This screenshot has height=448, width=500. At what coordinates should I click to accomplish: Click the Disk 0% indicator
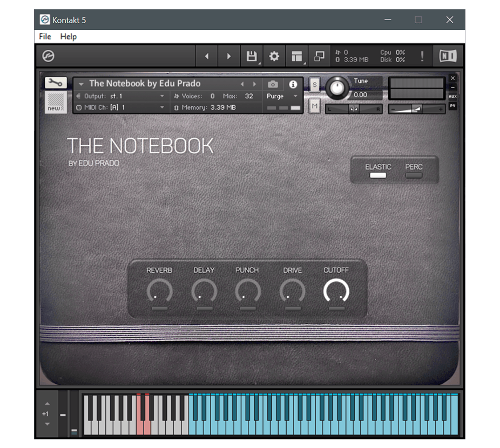click(393, 59)
